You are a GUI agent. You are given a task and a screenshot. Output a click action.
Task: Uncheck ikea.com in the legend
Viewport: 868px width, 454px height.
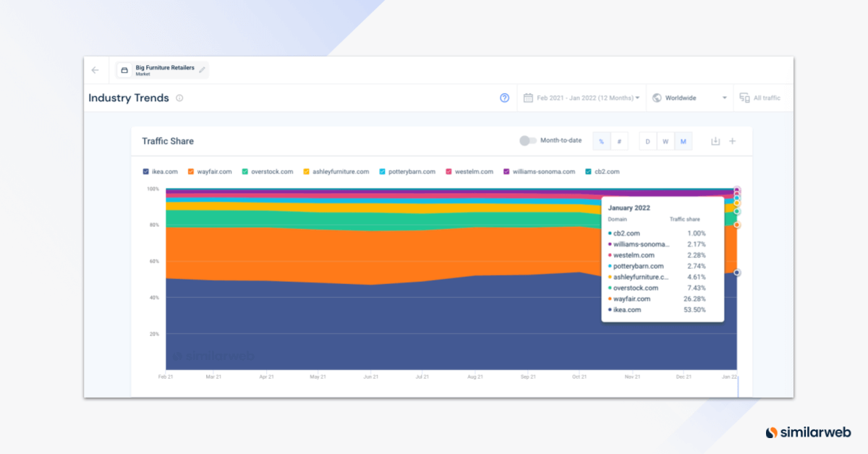(x=145, y=171)
